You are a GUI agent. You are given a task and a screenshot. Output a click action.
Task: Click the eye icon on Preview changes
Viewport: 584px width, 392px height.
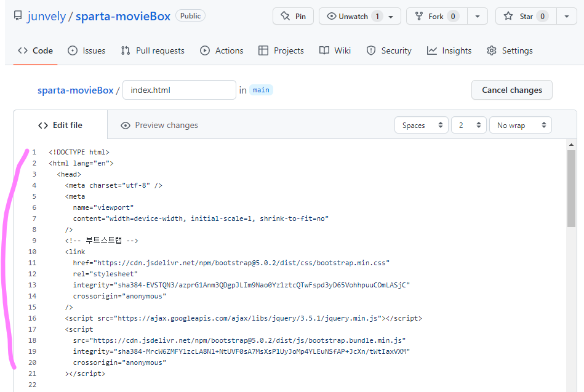pyautogui.click(x=126, y=126)
